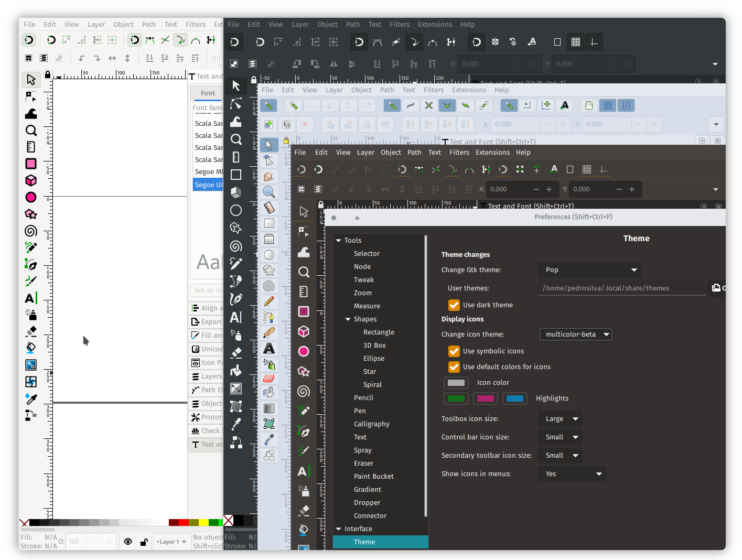
Task: Select the 3D Box tool in frontmost dark toolbox
Action: coord(304,331)
